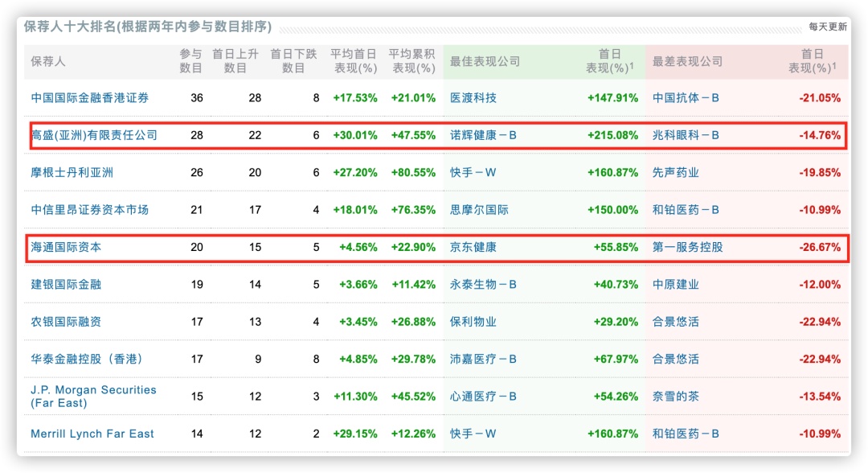Open sponsor J.P. Morgan Securities (Far East)
The image size is (868, 473).
[x=93, y=397]
